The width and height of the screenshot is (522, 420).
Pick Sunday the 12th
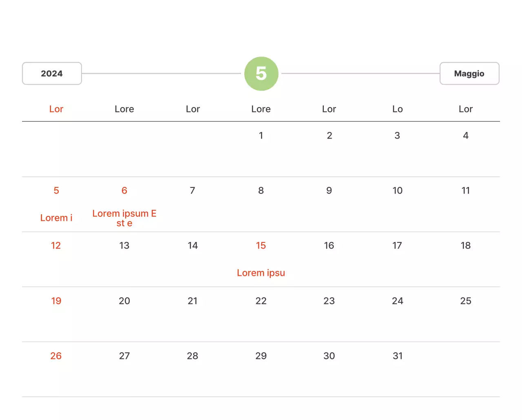pyautogui.click(x=56, y=246)
